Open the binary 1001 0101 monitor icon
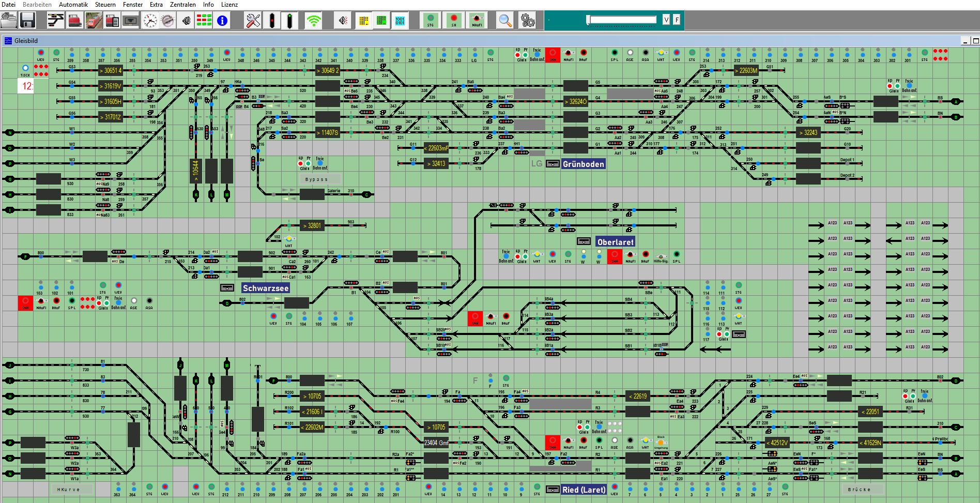The height and width of the screenshot is (503, 980). coord(400,21)
